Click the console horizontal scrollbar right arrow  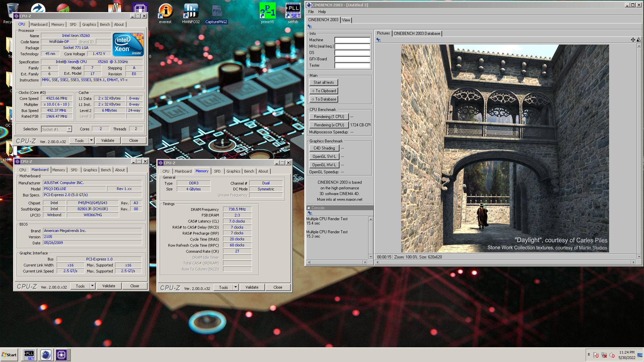[x=365, y=262]
